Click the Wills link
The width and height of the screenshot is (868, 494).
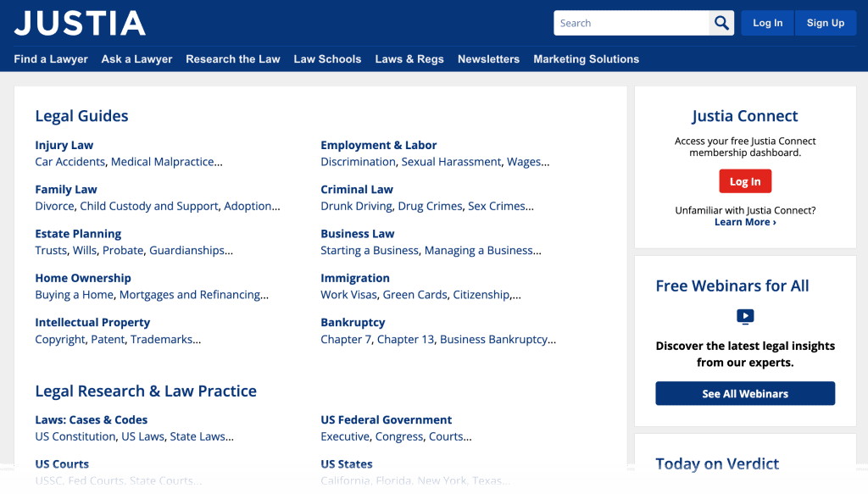pyautogui.click(x=85, y=250)
